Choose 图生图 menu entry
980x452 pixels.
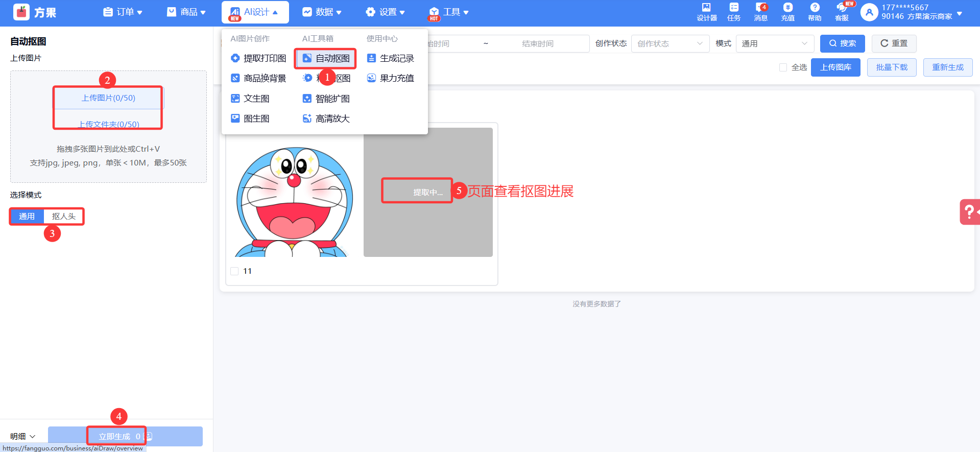point(250,118)
